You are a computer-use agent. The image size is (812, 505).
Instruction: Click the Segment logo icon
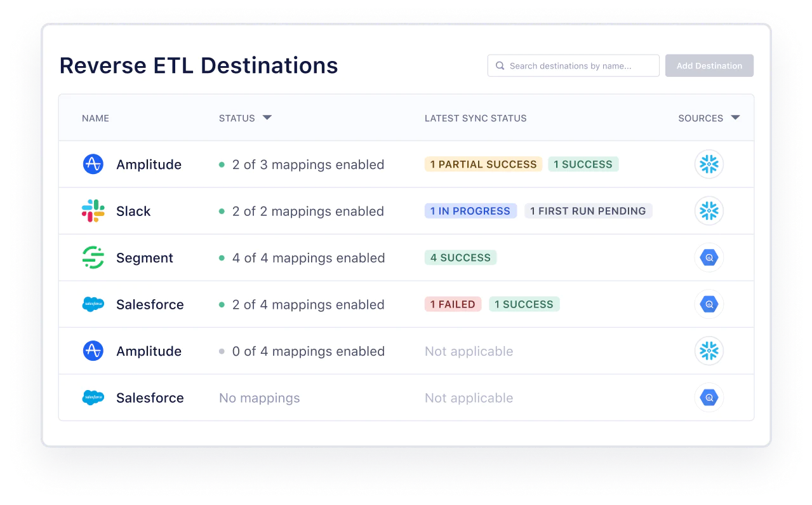(93, 257)
